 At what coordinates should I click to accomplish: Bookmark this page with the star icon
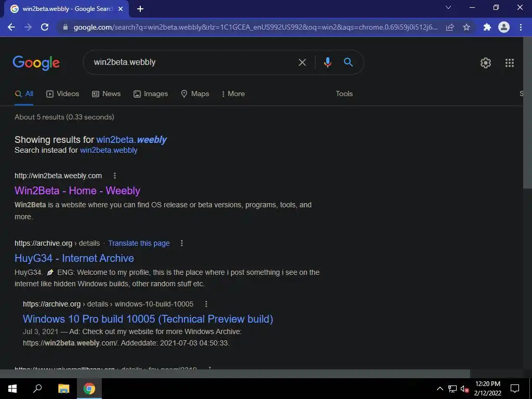467,27
